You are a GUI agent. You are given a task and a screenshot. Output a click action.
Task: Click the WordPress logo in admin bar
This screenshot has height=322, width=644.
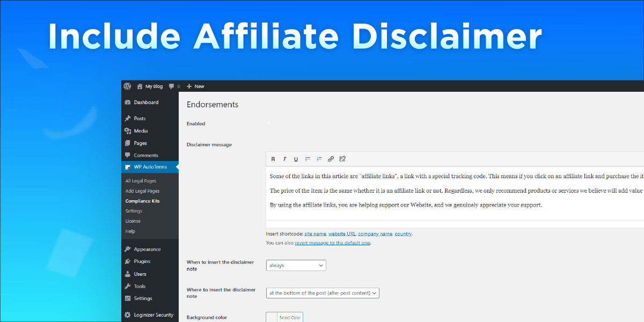(x=127, y=86)
